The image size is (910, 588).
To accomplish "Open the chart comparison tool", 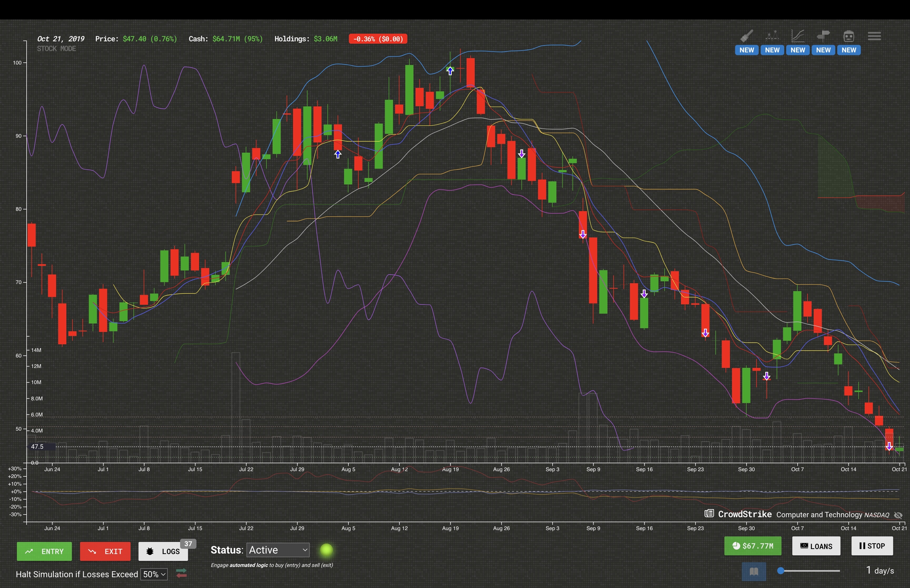I will click(x=798, y=36).
